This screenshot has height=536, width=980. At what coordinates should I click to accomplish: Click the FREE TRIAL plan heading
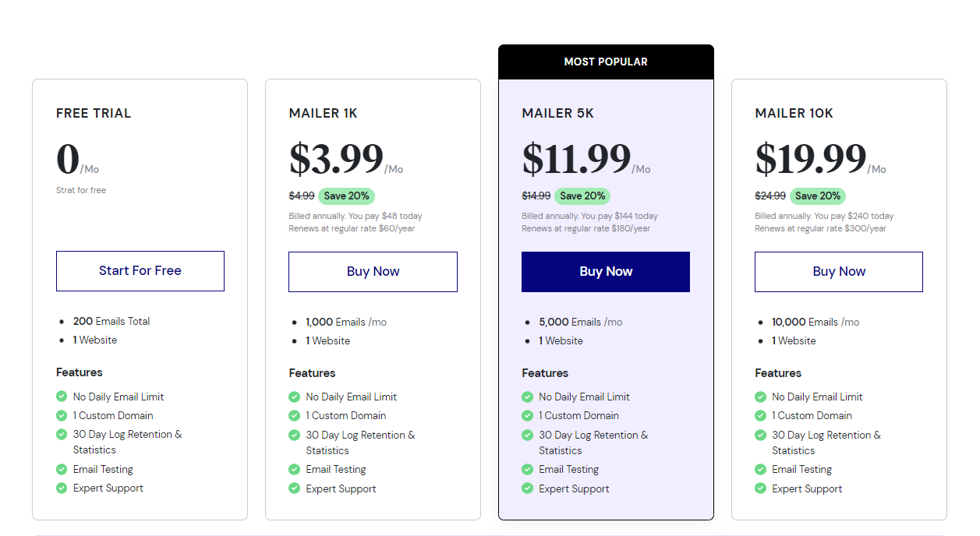94,114
